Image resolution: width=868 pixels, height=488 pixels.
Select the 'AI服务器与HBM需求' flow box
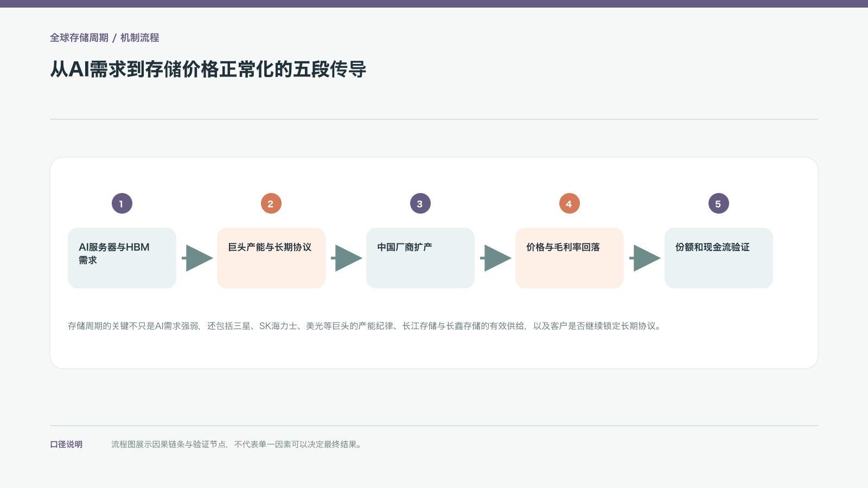point(122,258)
